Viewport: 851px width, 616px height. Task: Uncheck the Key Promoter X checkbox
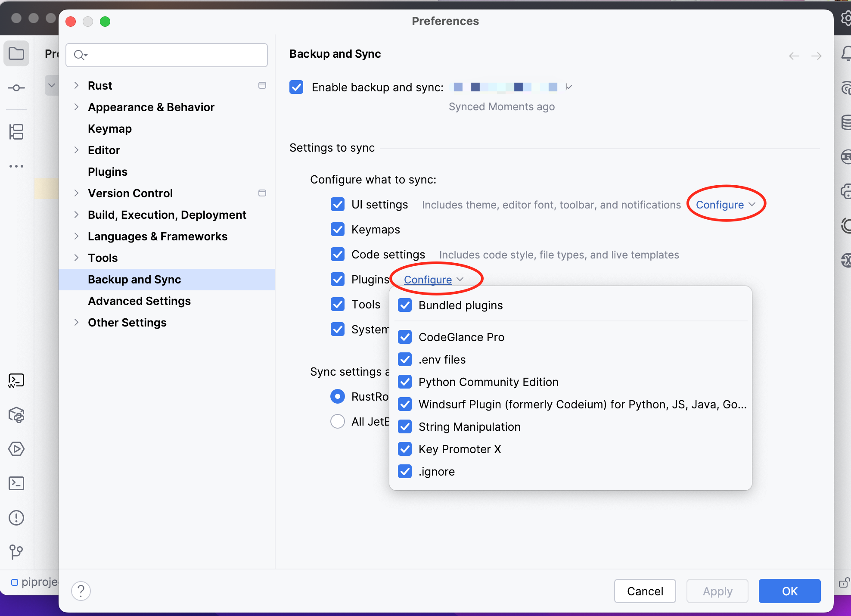[405, 449]
